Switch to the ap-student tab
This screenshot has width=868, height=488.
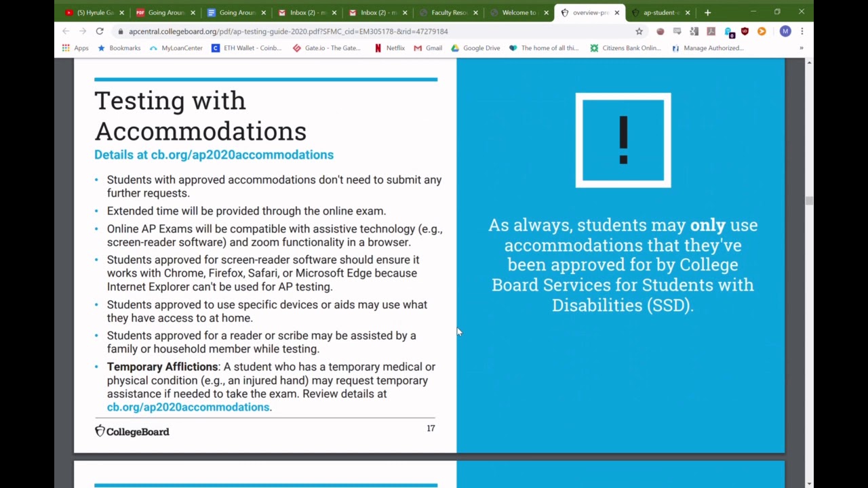[x=659, y=12]
